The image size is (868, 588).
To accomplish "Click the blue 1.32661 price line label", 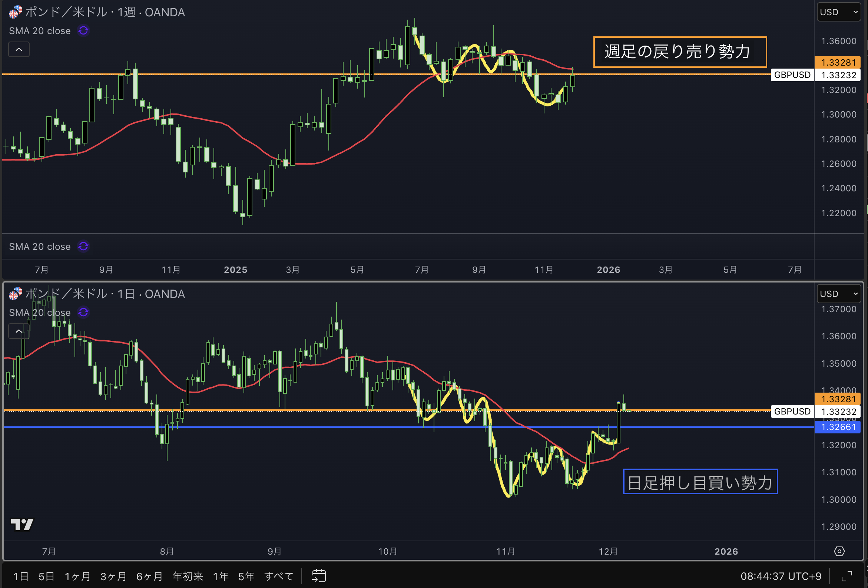I will click(x=838, y=427).
